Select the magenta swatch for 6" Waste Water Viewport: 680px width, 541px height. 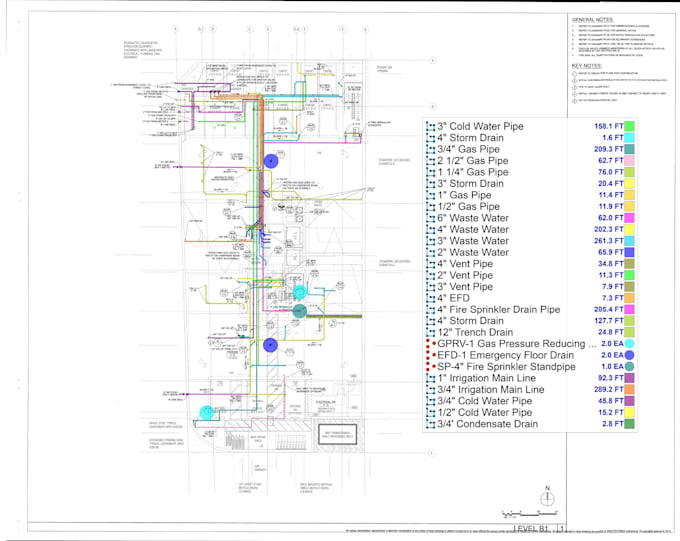click(x=629, y=218)
